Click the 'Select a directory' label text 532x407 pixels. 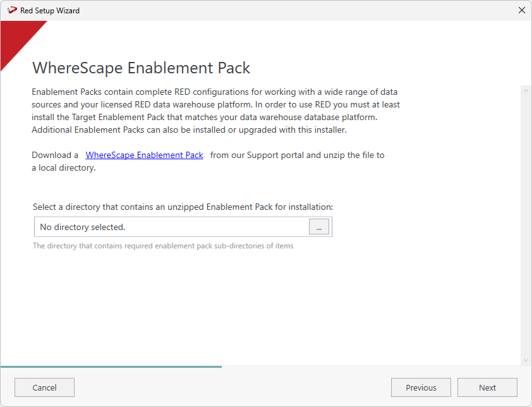(183, 207)
